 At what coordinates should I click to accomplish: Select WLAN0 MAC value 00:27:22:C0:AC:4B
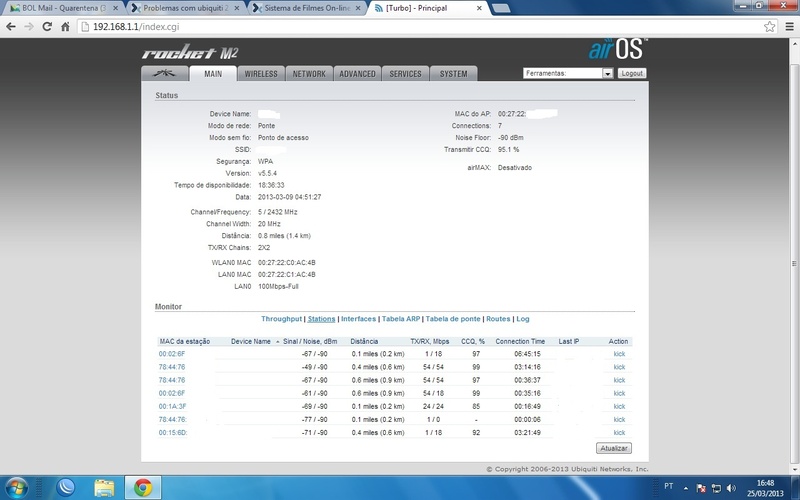287,263
